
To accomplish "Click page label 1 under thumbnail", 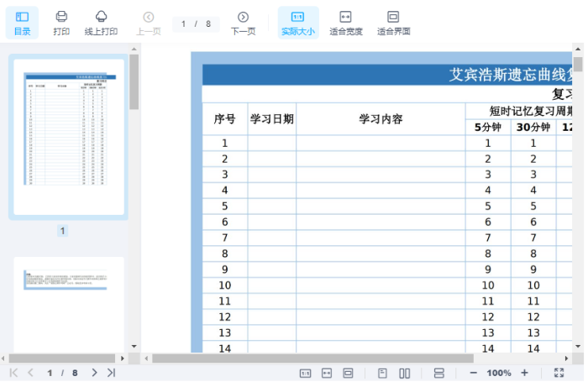I will (x=63, y=231).
